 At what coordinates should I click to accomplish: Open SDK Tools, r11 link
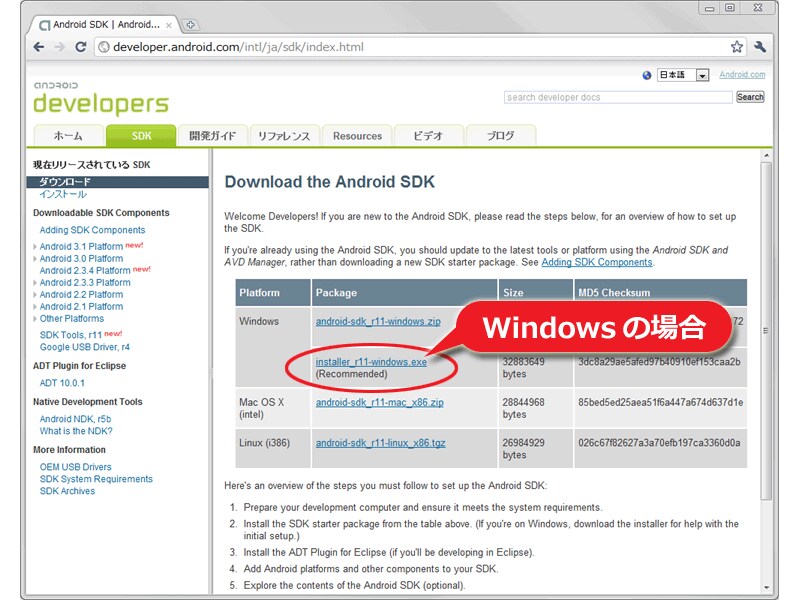(x=71, y=335)
